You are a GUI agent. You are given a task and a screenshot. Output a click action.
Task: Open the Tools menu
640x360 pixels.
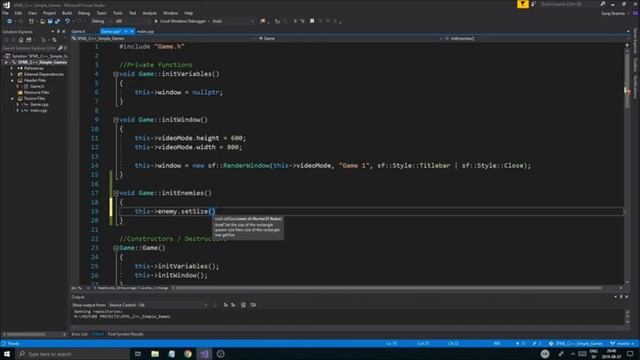click(x=118, y=13)
